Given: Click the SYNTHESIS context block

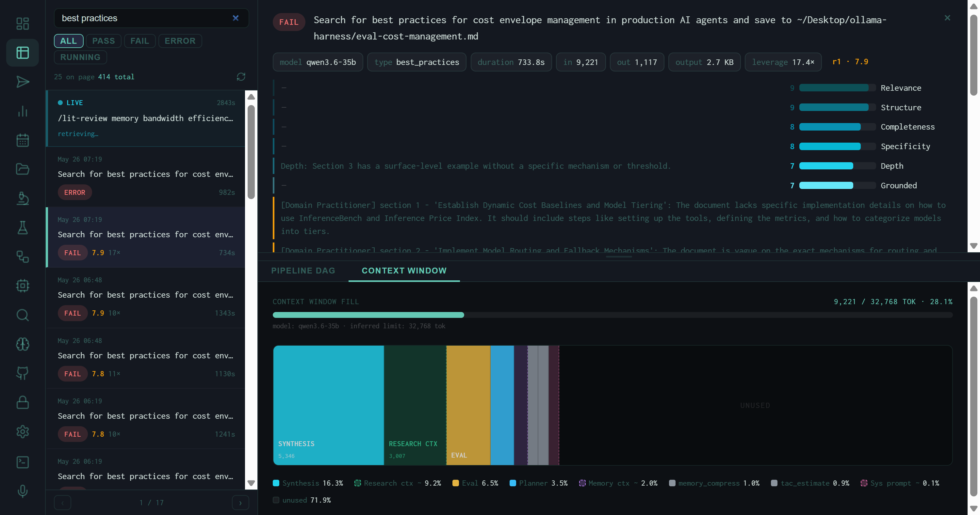Looking at the screenshot, I should [329, 405].
